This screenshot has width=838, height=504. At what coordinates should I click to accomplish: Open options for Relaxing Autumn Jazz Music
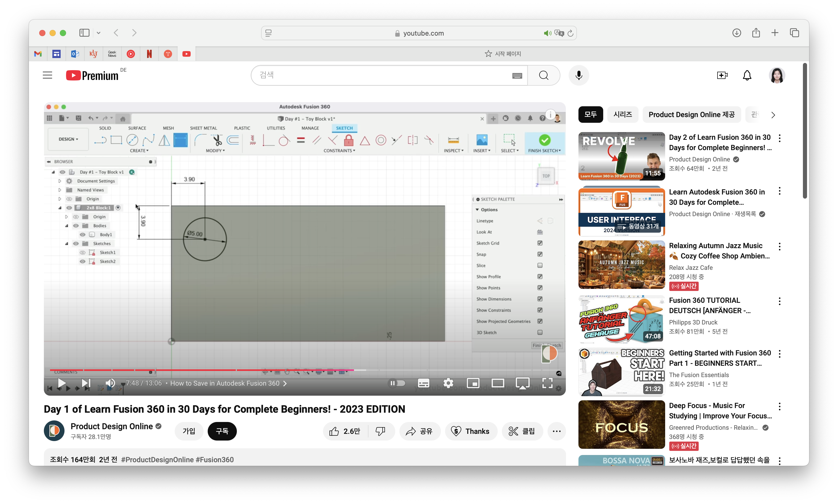(779, 247)
